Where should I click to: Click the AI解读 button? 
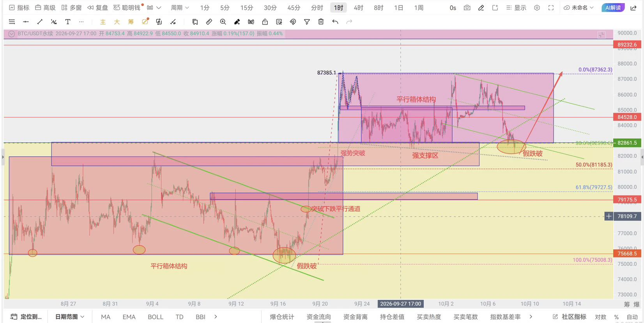(613, 7)
